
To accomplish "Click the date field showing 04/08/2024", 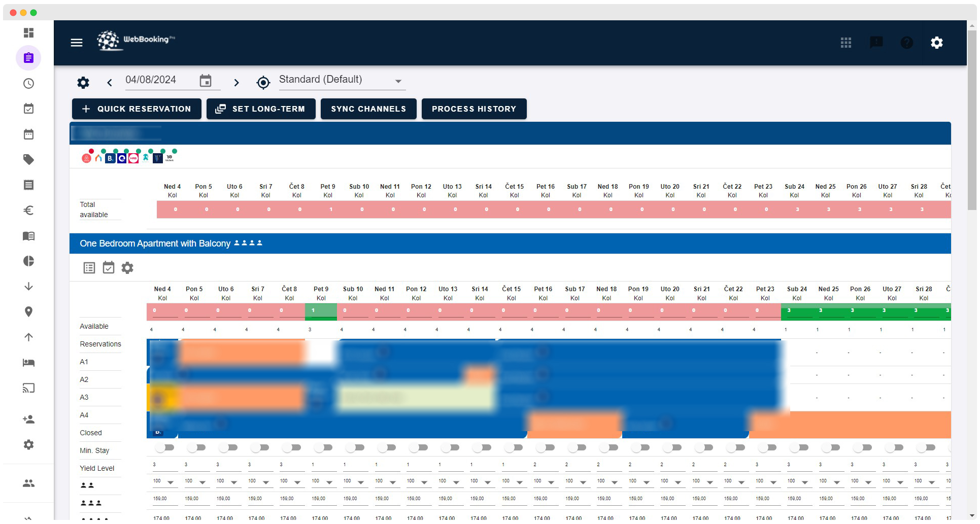I will point(158,80).
